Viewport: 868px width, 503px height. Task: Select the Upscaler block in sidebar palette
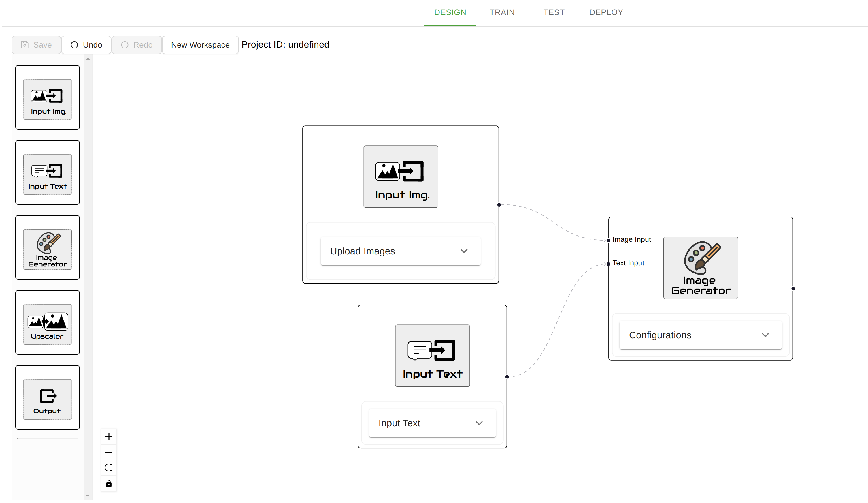coord(48,322)
